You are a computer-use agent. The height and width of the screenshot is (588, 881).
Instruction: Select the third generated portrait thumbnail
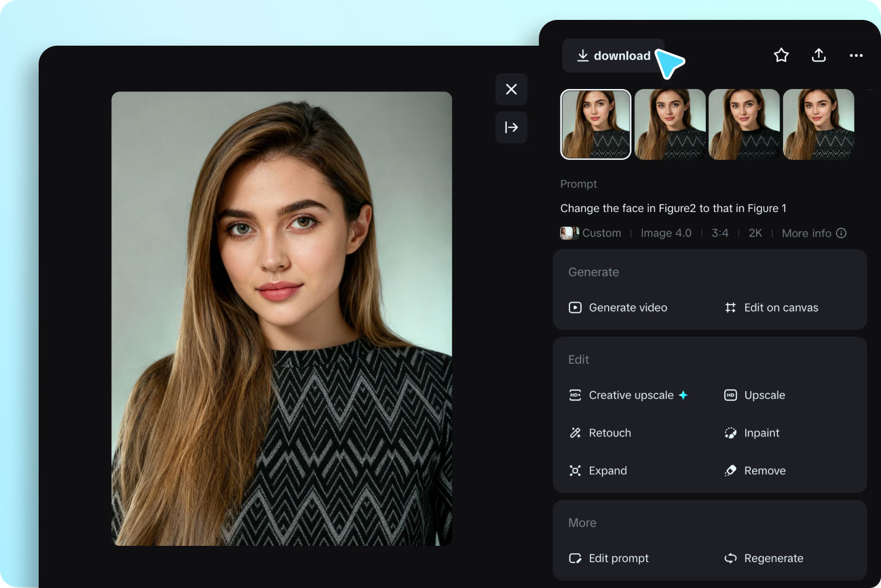click(x=744, y=124)
